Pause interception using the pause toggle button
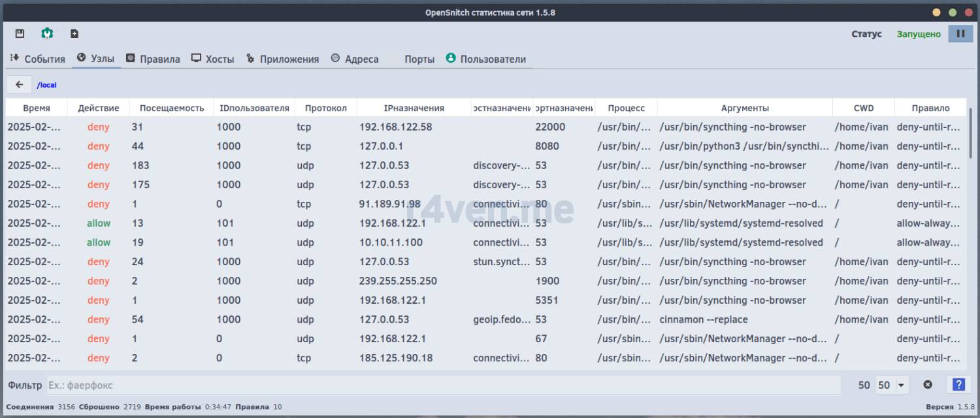This screenshot has height=418, width=980. tap(960, 34)
